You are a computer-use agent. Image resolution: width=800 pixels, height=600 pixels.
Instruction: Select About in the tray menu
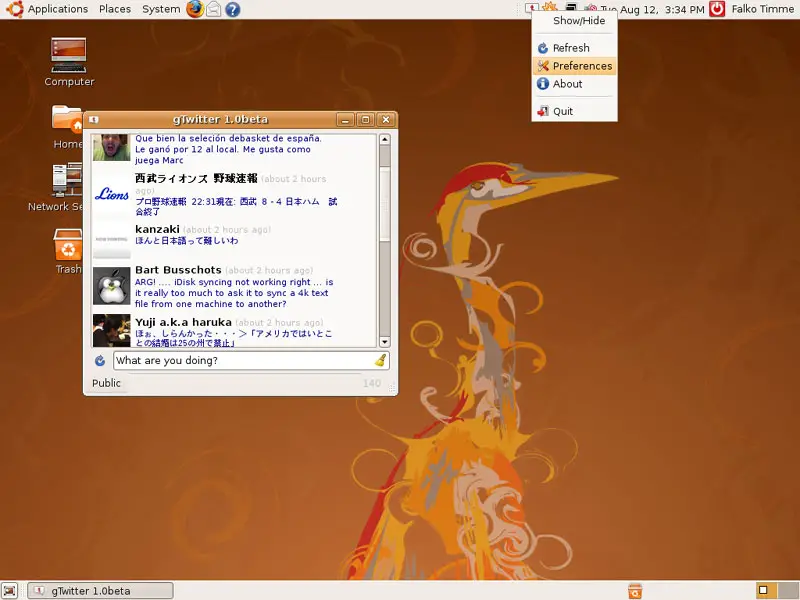tap(574, 84)
